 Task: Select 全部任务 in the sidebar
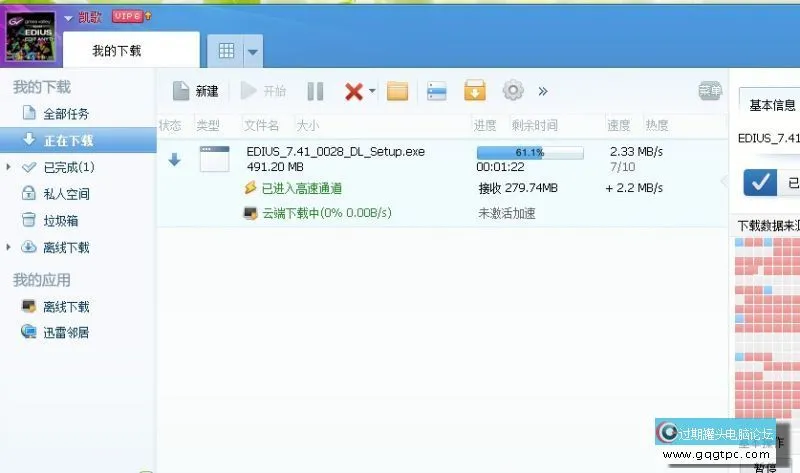coord(66,114)
